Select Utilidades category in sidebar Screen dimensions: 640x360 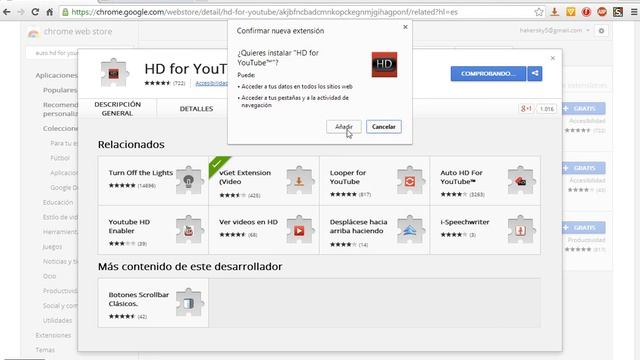[57, 320]
